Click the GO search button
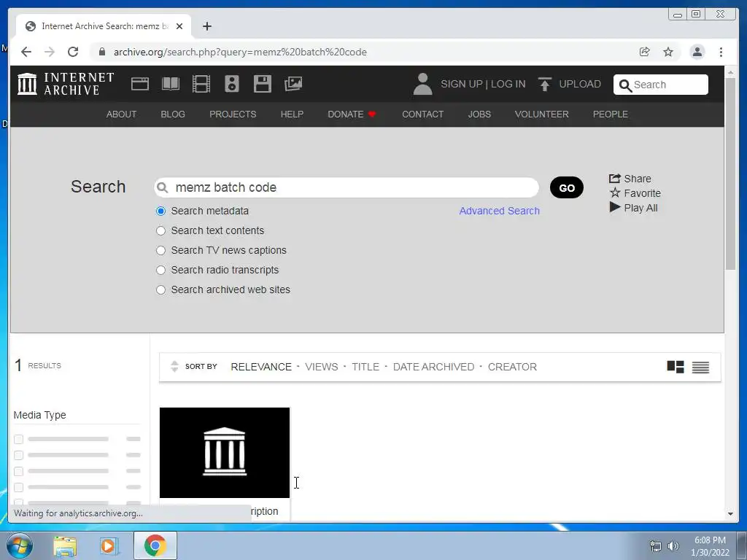 [566, 187]
